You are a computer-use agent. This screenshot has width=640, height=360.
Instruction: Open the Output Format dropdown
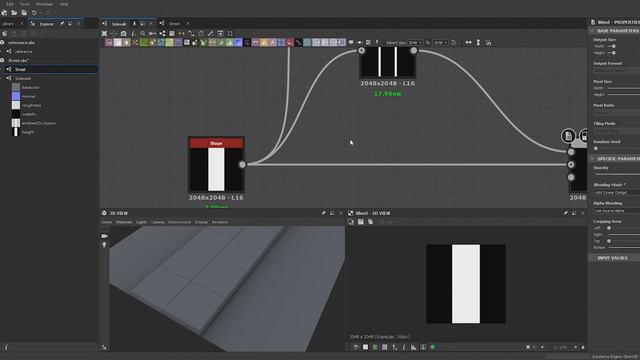[x=616, y=70]
